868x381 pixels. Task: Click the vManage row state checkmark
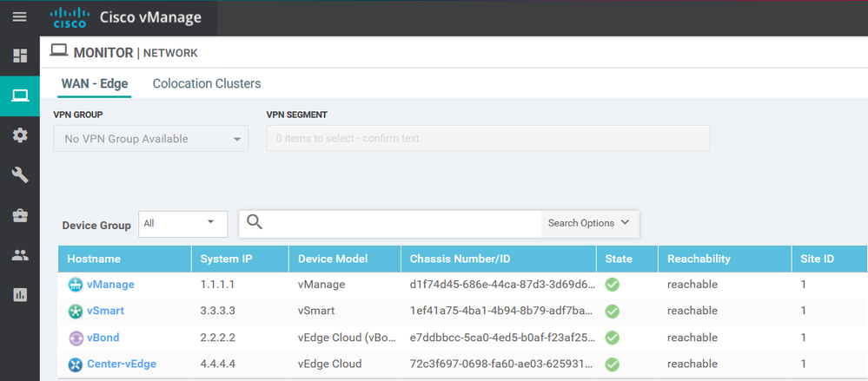[613, 285]
